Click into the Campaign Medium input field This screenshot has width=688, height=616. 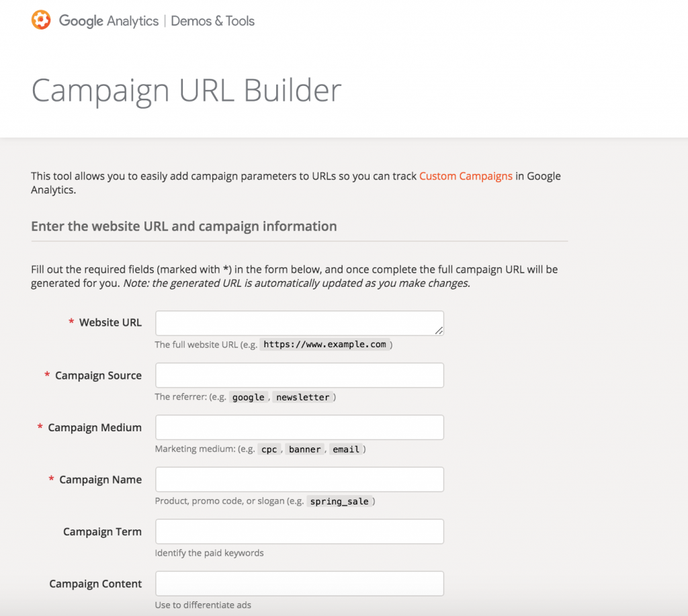pos(299,427)
